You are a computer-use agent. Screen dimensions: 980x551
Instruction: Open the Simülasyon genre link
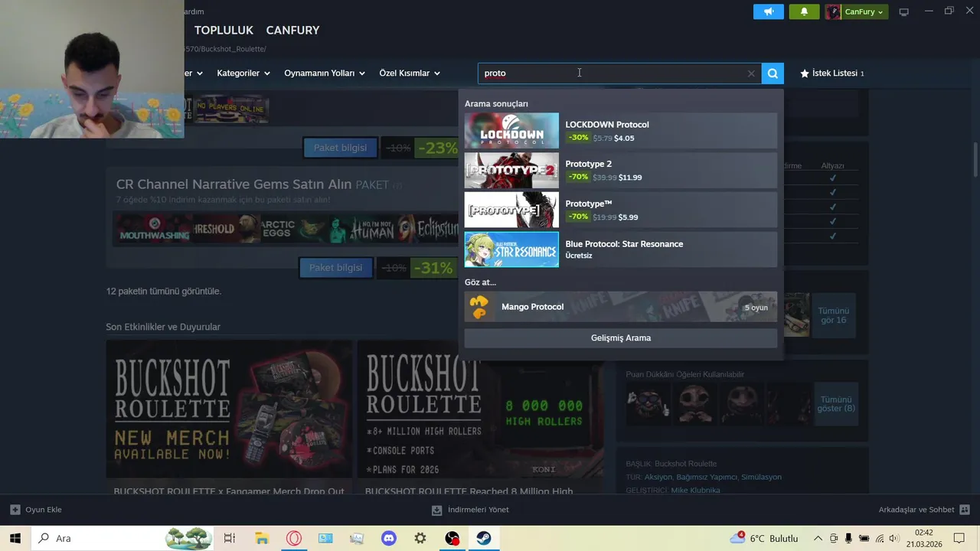[x=761, y=478]
